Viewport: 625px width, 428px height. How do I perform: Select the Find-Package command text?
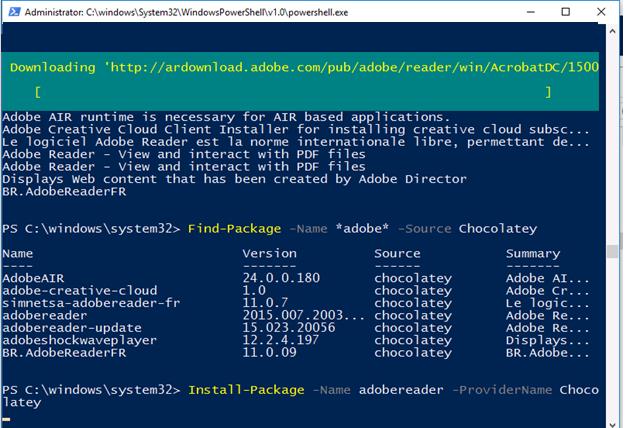tap(234, 229)
